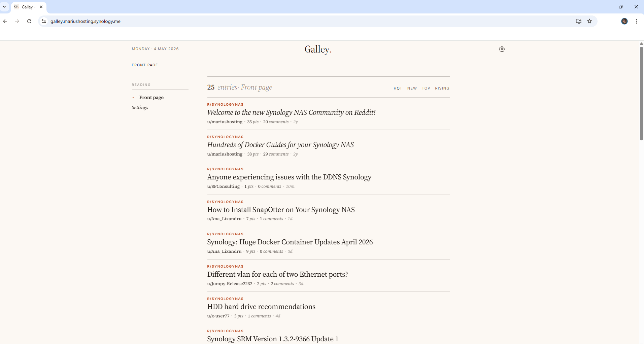The width and height of the screenshot is (644, 344).
Task: View site information icon in address bar
Action: point(44,21)
